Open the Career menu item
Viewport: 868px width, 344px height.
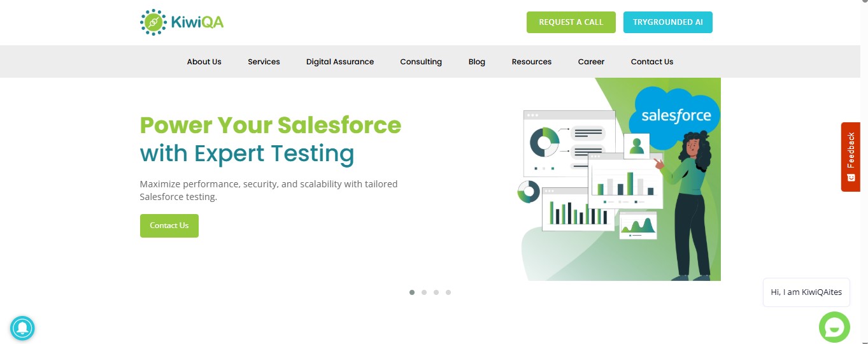point(592,62)
